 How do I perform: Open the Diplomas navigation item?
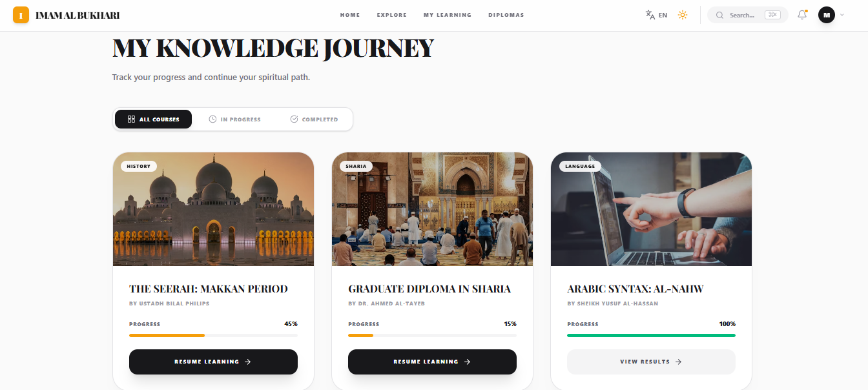[506, 15]
